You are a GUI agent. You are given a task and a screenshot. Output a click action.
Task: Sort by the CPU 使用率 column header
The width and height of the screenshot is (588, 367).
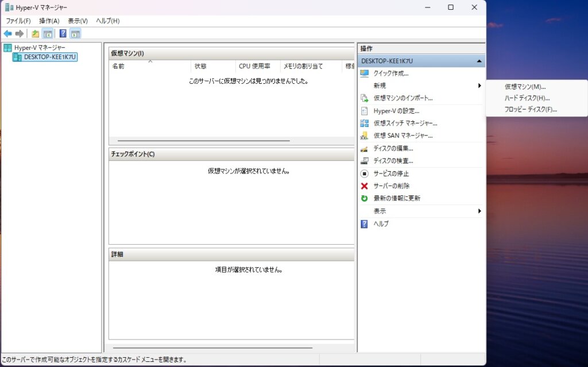pyautogui.click(x=258, y=66)
